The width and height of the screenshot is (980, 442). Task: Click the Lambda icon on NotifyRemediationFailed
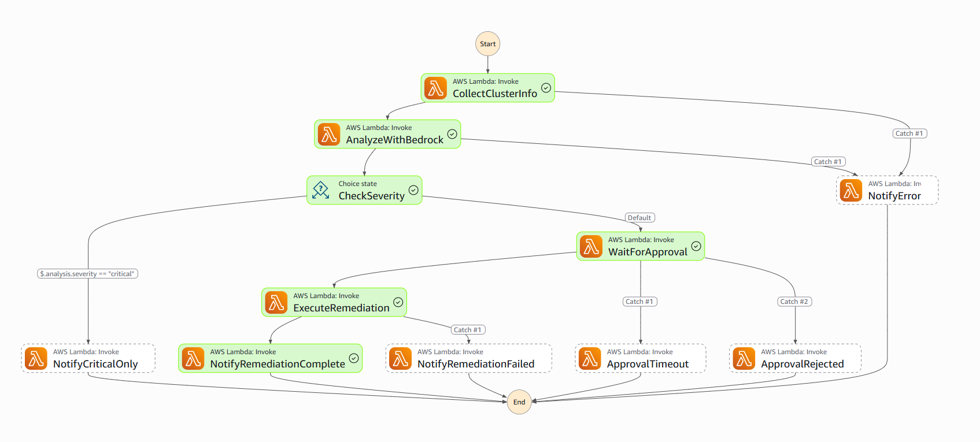pyautogui.click(x=400, y=358)
